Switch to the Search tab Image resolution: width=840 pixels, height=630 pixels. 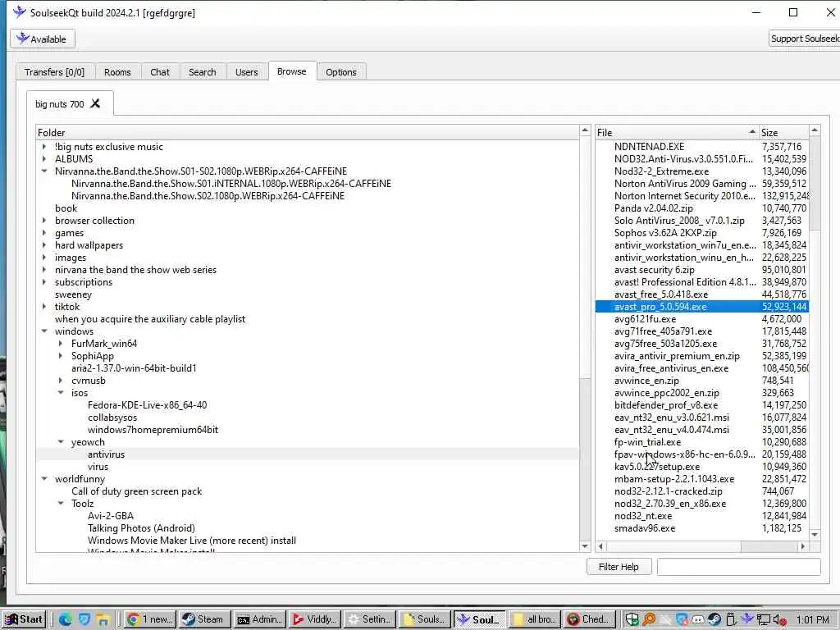(x=203, y=72)
